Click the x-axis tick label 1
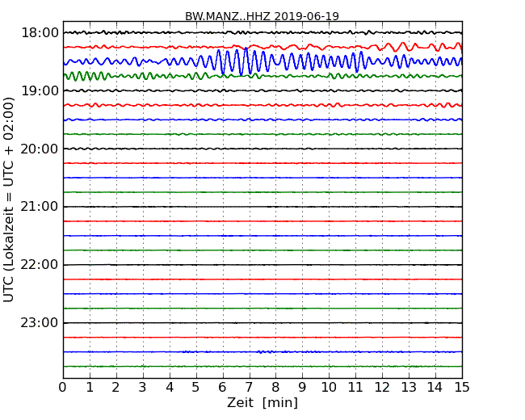Image resolution: width=525 pixels, height=420 pixels. tap(90, 388)
